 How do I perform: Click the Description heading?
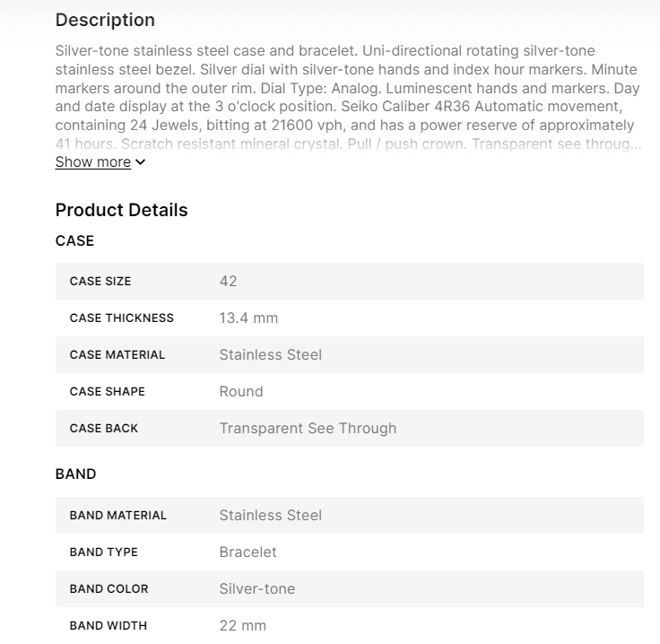click(105, 20)
